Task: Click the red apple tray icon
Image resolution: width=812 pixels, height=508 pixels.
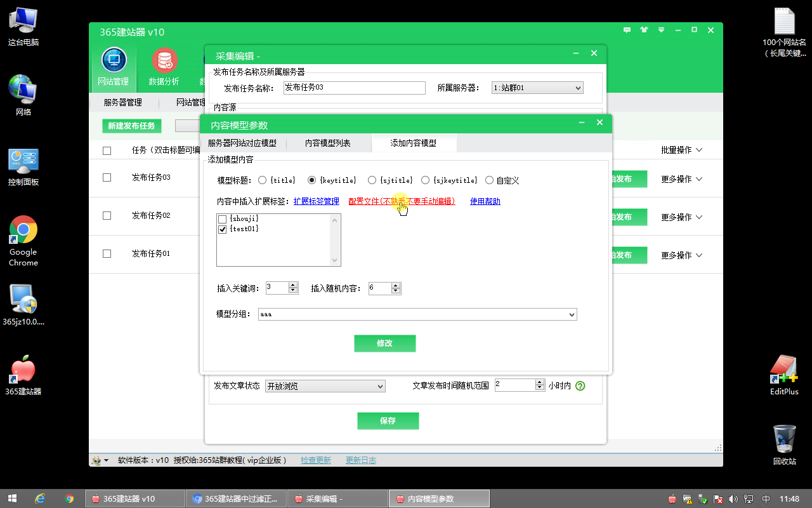Action: click(x=672, y=498)
